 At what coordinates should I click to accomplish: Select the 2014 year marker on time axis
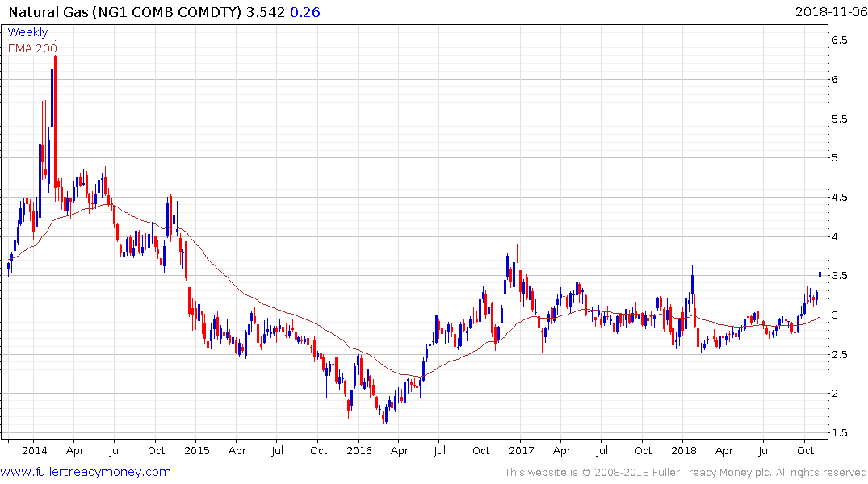(x=35, y=450)
